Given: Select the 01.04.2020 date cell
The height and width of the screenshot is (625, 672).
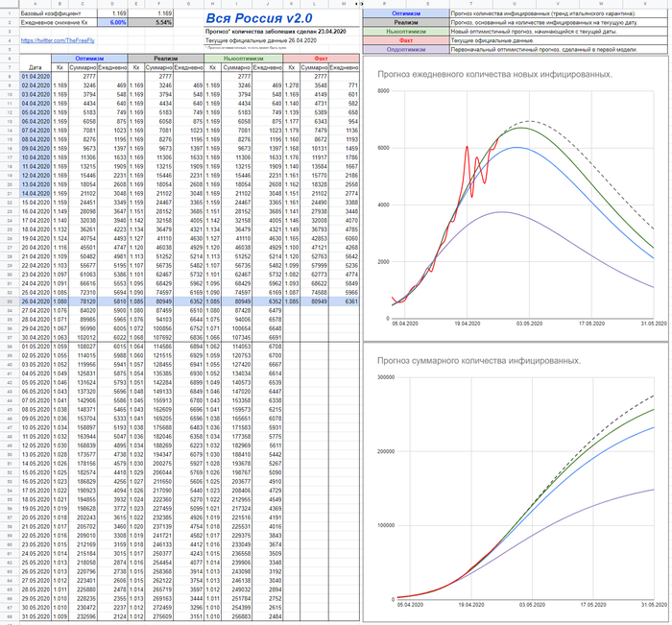Looking at the screenshot, I should pos(36,76).
